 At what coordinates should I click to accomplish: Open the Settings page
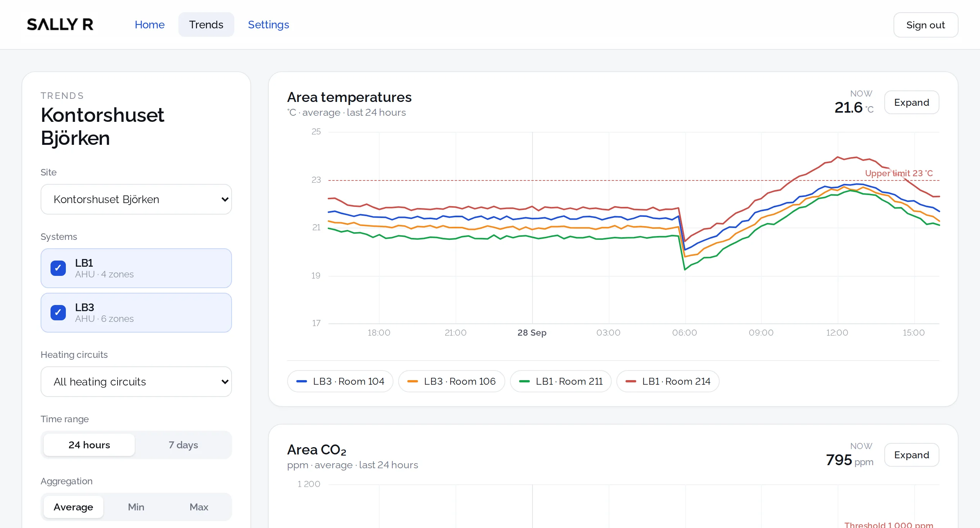point(268,25)
